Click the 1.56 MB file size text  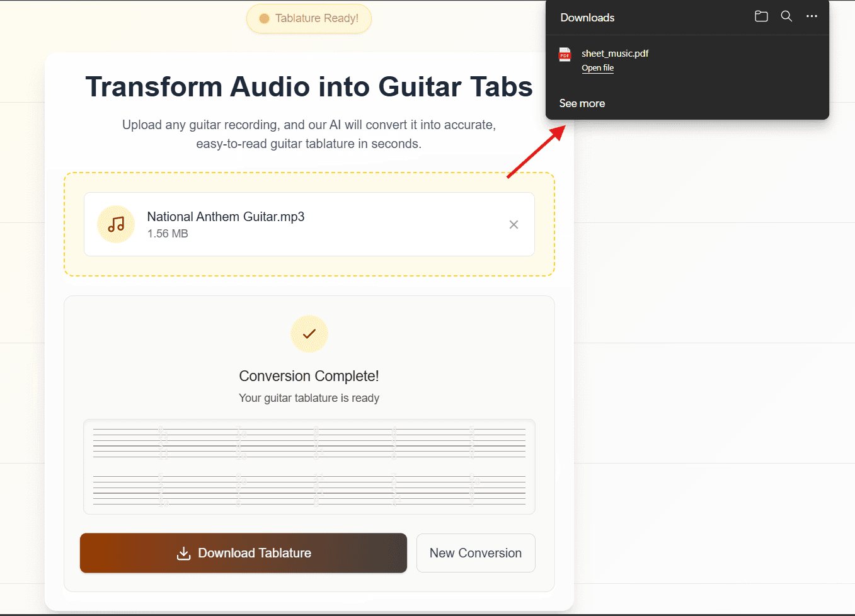coord(168,234)
